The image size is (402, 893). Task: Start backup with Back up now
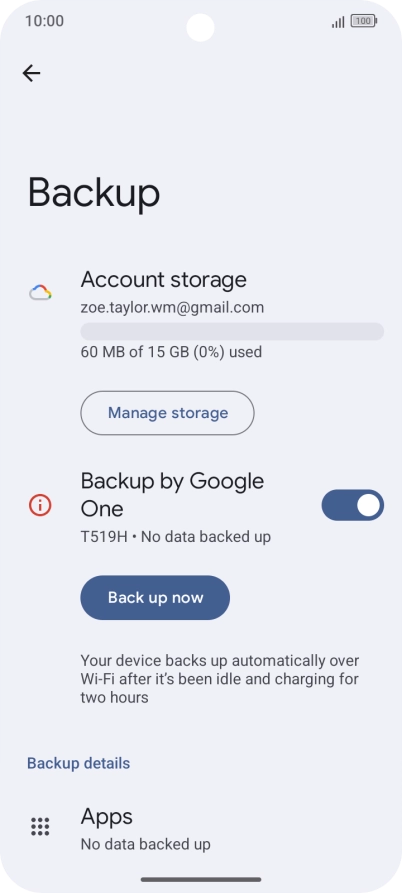155,597
